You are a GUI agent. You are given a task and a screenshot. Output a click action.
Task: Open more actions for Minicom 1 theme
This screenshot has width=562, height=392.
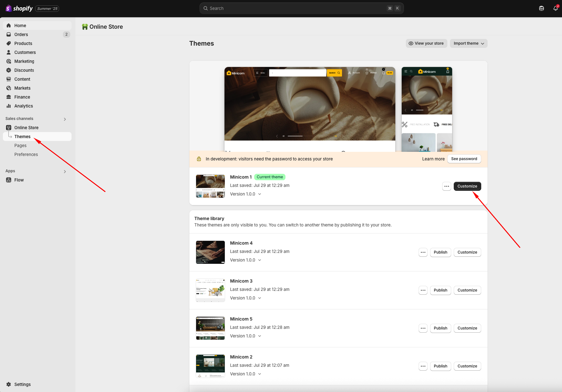click(x=446, y=186)
